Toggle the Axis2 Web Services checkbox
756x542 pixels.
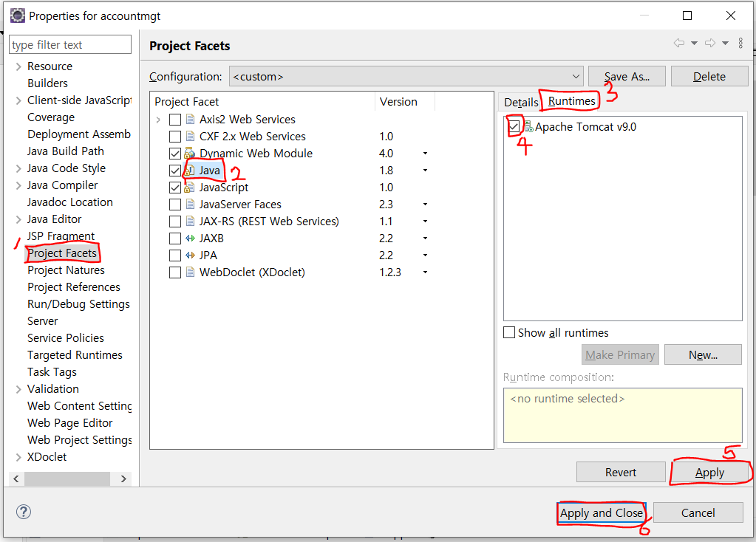point(175,120)
